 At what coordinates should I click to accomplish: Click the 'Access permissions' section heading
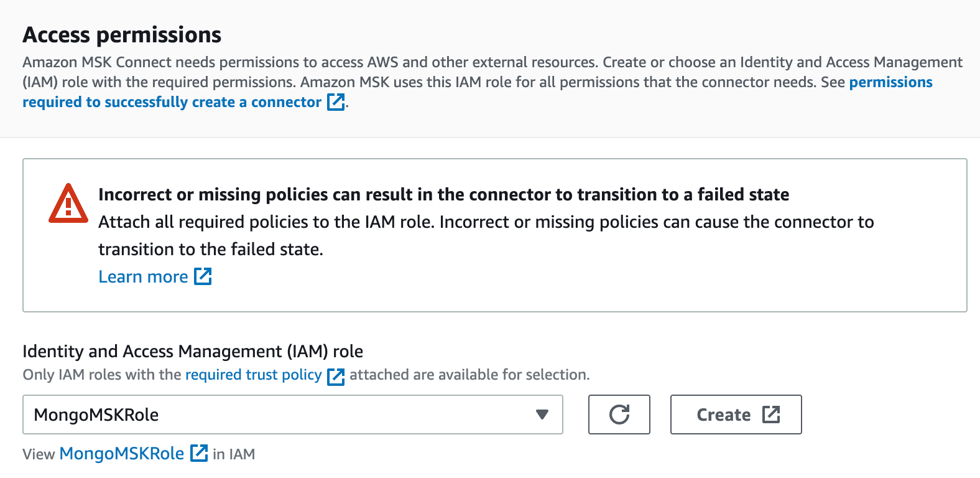(x=122, y=35)
